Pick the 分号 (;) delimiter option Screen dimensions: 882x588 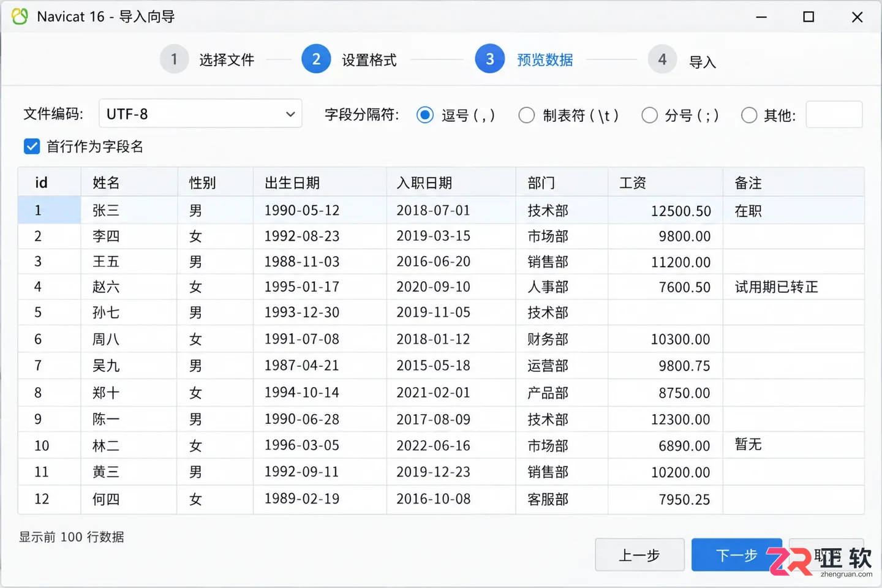click(649, 115)
